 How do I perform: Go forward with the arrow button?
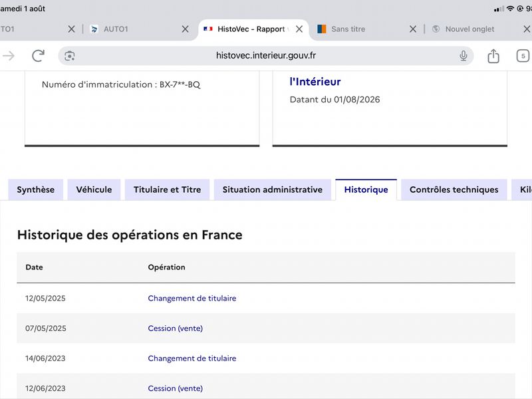click(9, 56)
